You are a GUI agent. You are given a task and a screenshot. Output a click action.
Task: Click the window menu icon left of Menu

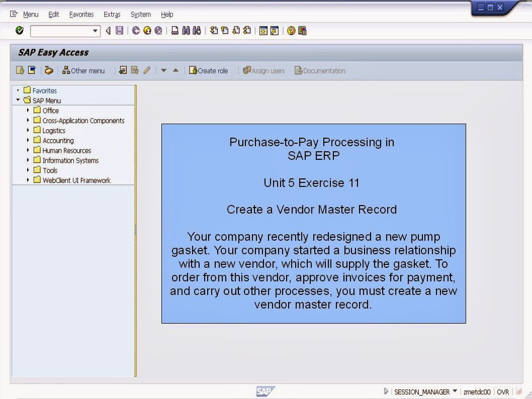[x=14, y=14]
